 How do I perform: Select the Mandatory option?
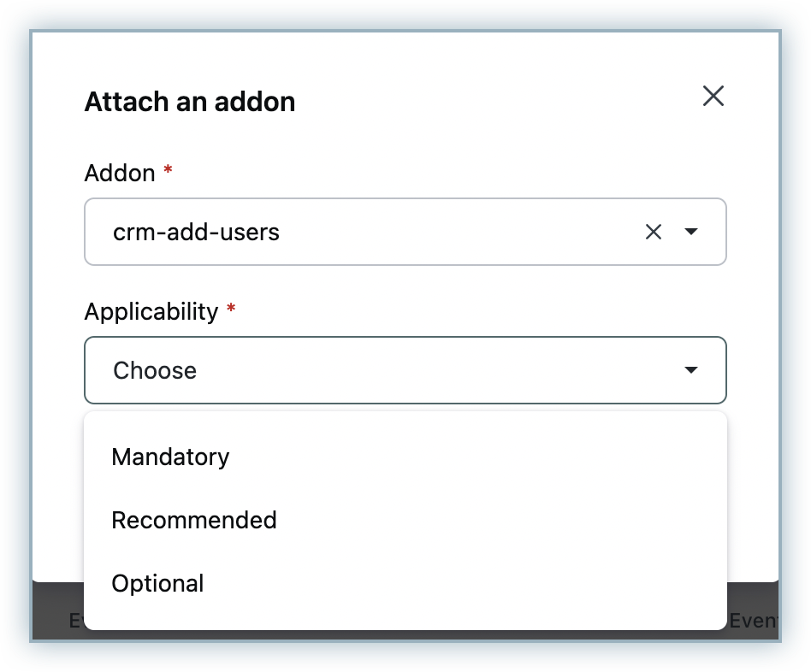pyautogui.click(x=171, y=457)
